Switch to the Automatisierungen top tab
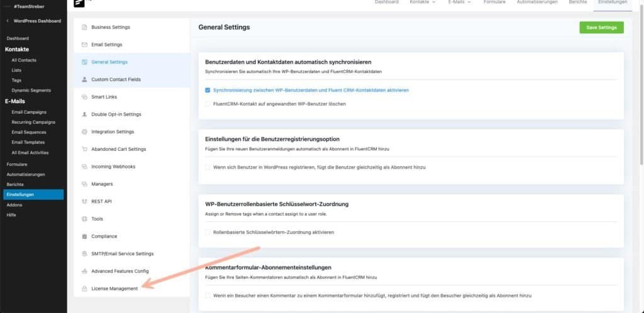This screenshot has height=313, width=644. pos(536,3)
